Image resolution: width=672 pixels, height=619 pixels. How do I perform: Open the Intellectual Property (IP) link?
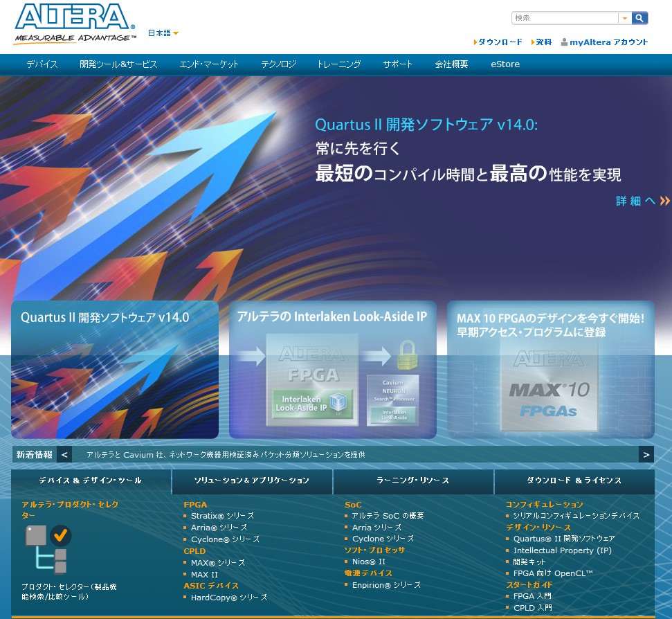[x=562, y=550]
